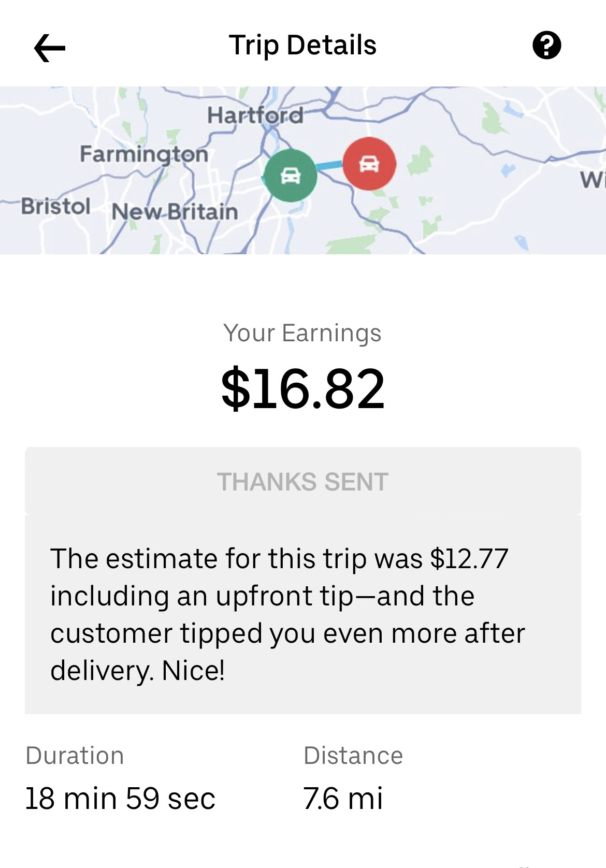Screen dimensions: 606x868
Task: Tap the Duration label
Action: click(75, 756)
